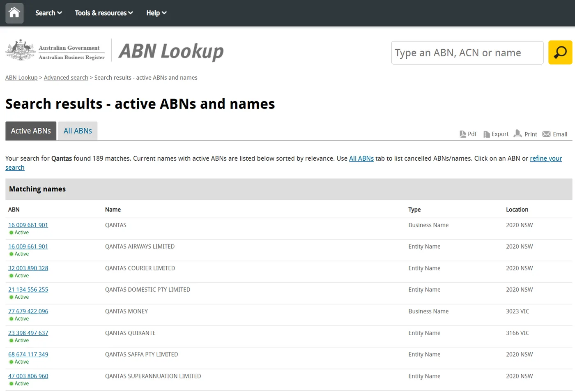View ABN 21 134 556 255 details
Image resolution: width=575 pixels, height=392 pixels.
[x=28, y=290]
